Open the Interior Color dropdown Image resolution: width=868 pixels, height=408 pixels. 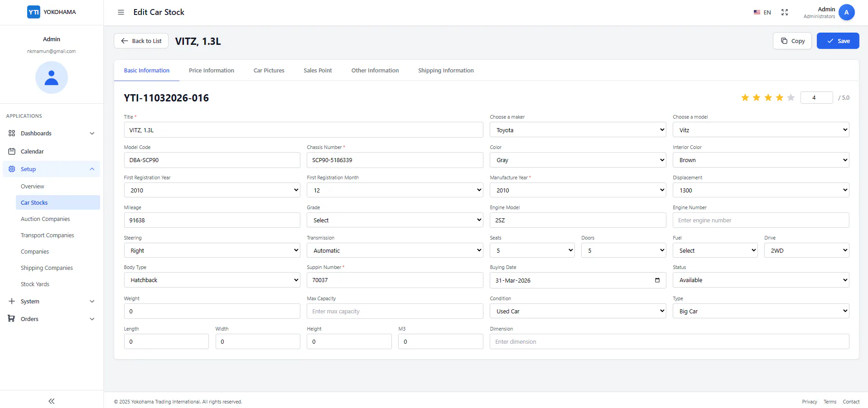click(x=761, y=160)
